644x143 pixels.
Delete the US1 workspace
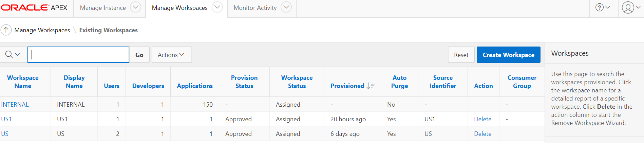[x=482, y=119]
